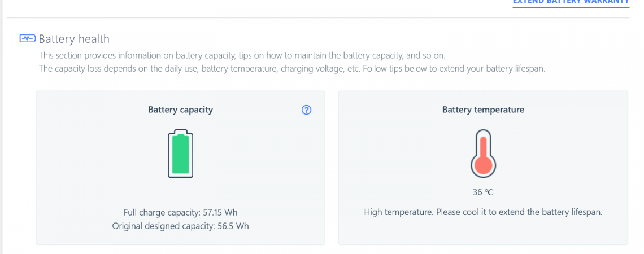Click the Battery health heartbeat icon
This screenshot has height=254, width=644.
pos(27,39)
